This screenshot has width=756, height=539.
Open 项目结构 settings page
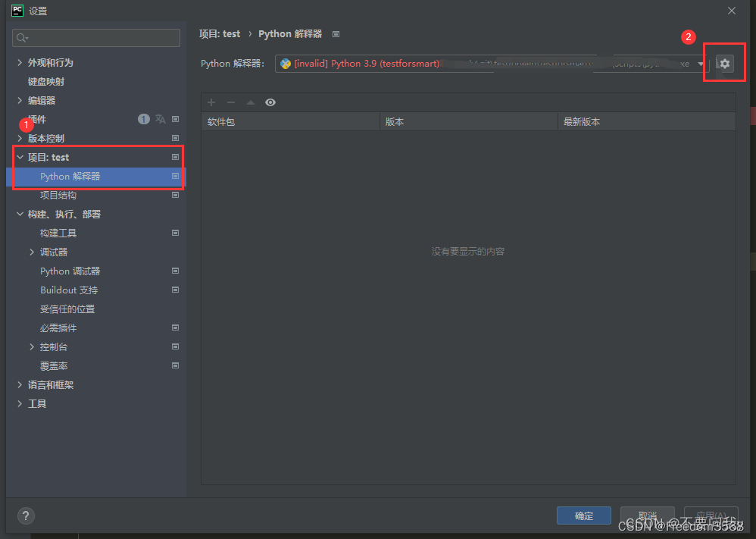pos(58,196)
